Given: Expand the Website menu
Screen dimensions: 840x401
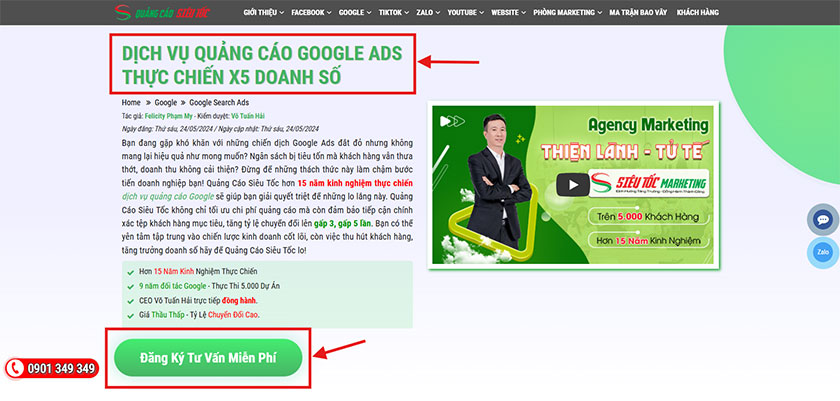Looking at the screenshot, I should [x=509, y=12].
